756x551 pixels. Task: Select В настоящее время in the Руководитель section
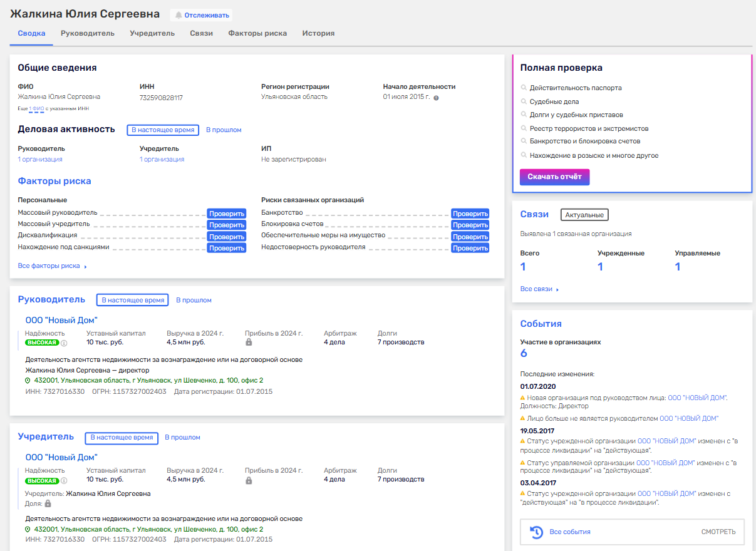point(132,300)
